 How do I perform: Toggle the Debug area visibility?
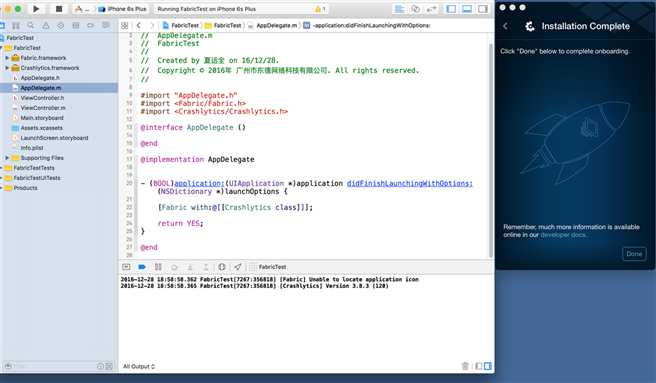[467, 9]
